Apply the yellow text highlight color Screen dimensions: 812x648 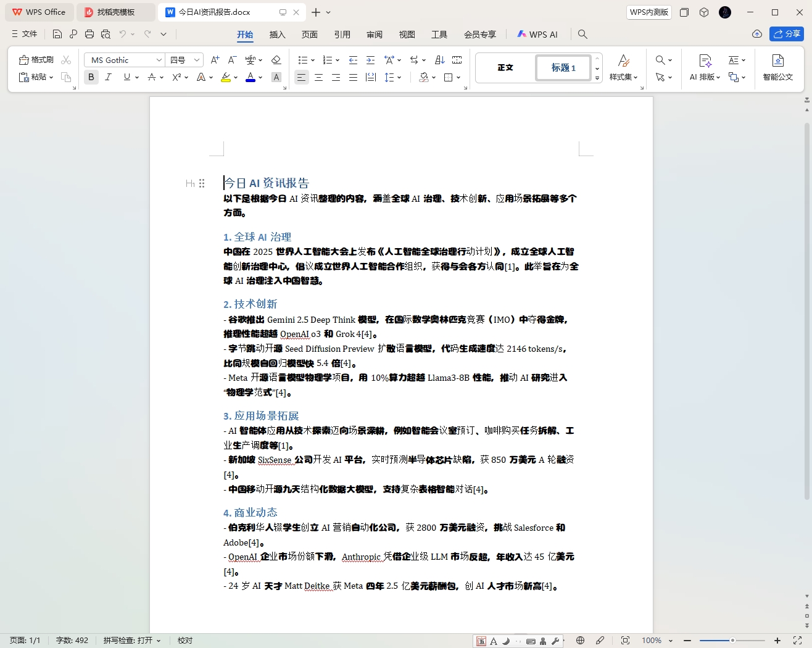(226, 77)
